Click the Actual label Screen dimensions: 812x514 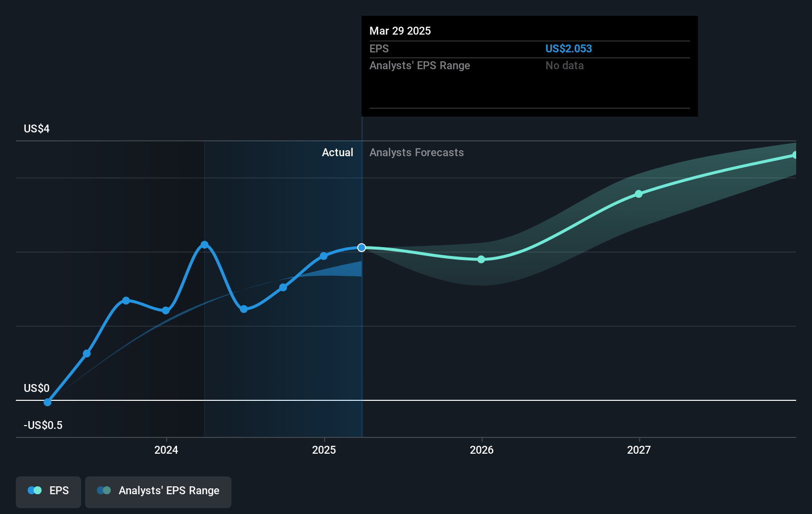[337, 152]
